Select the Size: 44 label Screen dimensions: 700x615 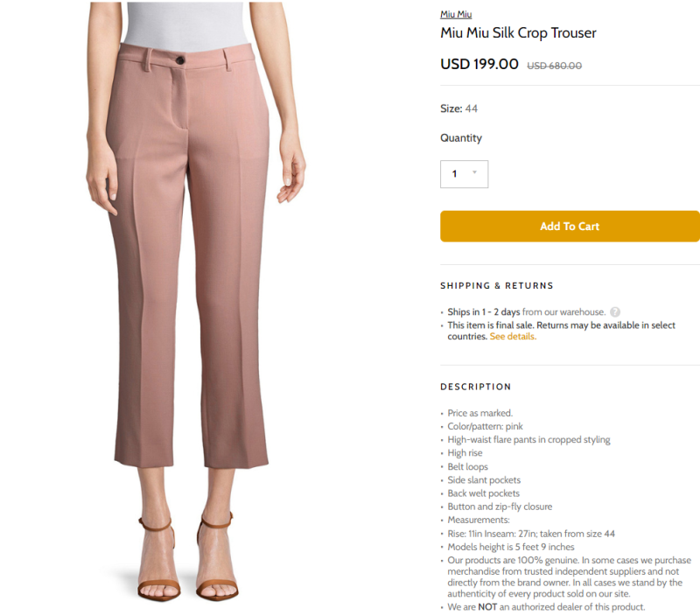[x=458, y=108]
